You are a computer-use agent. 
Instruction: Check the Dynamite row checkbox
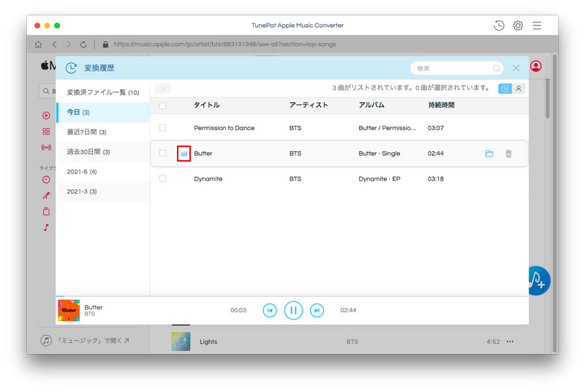click(162, 178)
